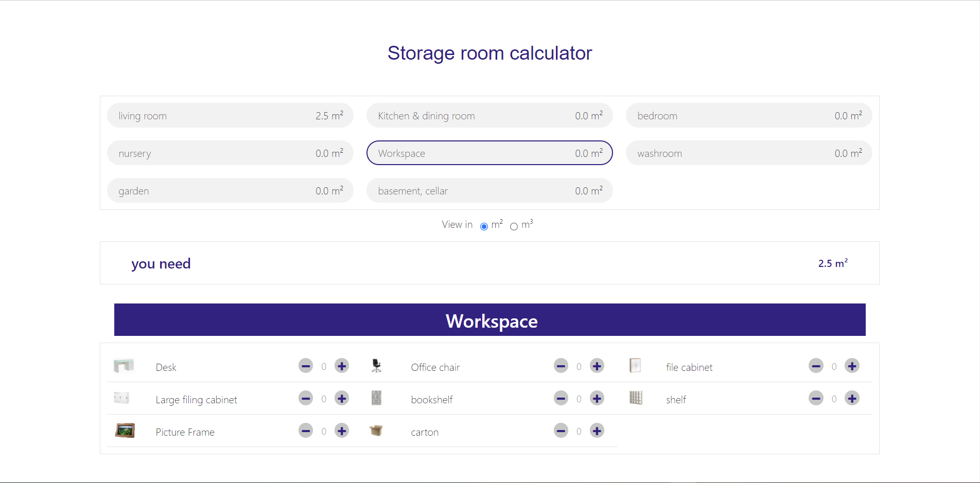980x483 pixels.
Task: Click the Picture Frame thumbnail
Action: tap(125, 431)
